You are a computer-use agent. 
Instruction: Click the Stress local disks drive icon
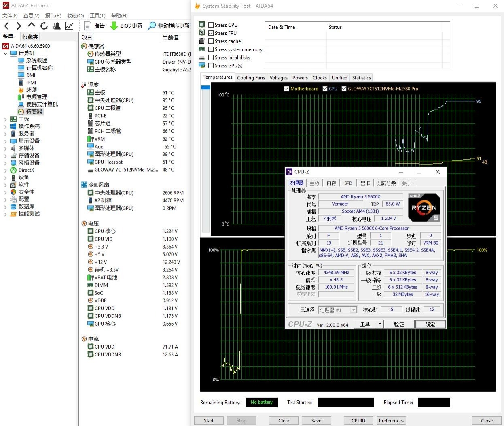click(202, 57)
